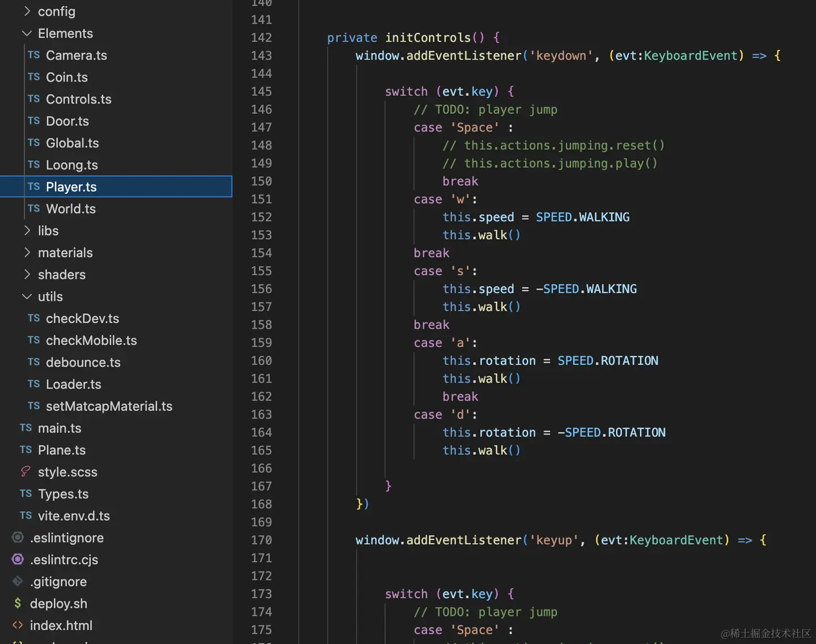The height and width of the screenshot is (644, 816).
Task: Open the Global.ts file
Action: coord(73,143)
